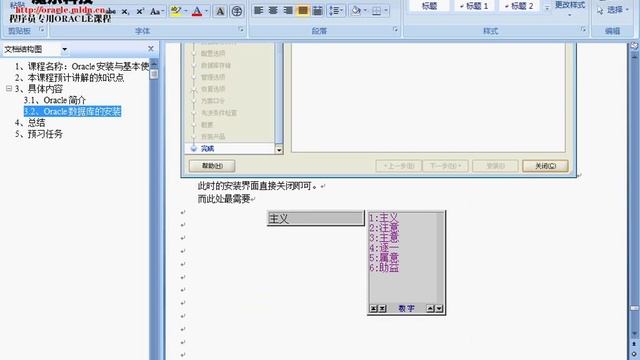Image resolution: width=640 pixels, height=360 pixels.
Task: Go to heading 1、课程名称:Oracle安装与基本使
Action: [81, 66]
